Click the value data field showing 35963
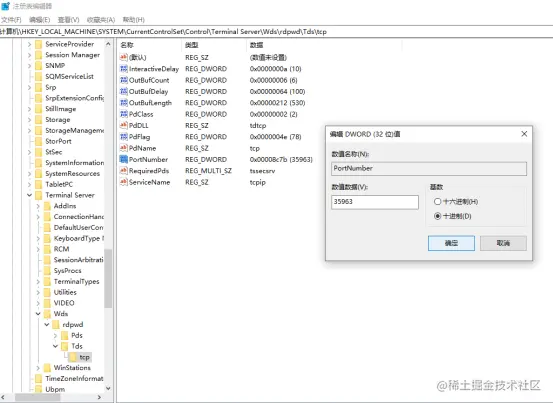Viewport: 553px width, 404px height. [x=375, y=202]
